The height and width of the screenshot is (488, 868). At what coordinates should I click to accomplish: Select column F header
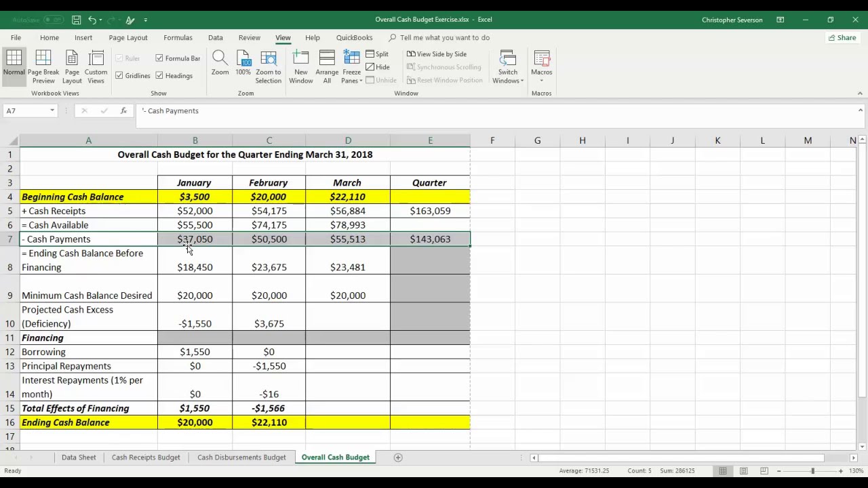tap(492, 140)
